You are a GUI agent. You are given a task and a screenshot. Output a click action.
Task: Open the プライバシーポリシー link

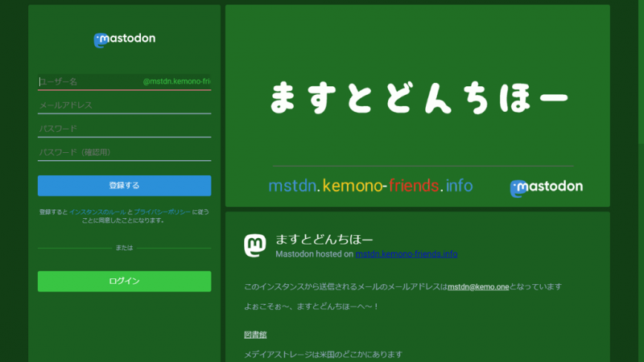click(x=163, y=212)
